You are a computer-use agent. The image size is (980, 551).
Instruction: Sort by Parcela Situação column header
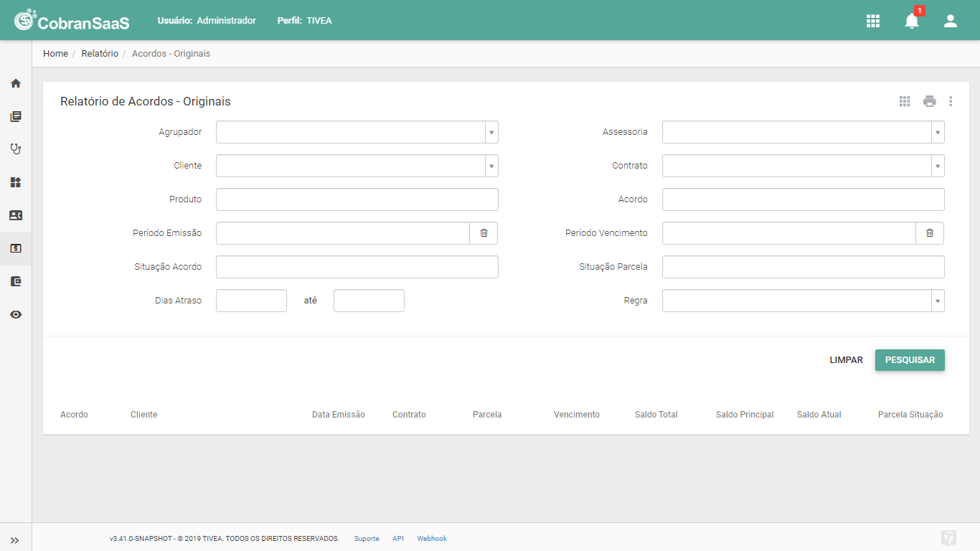click(x=910, y=415)
